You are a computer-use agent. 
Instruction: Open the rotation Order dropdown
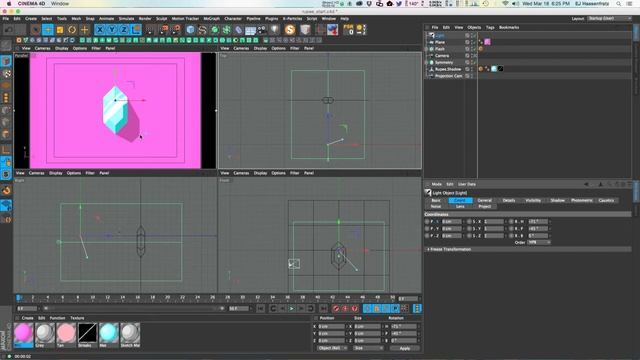(x=539, y=242)
